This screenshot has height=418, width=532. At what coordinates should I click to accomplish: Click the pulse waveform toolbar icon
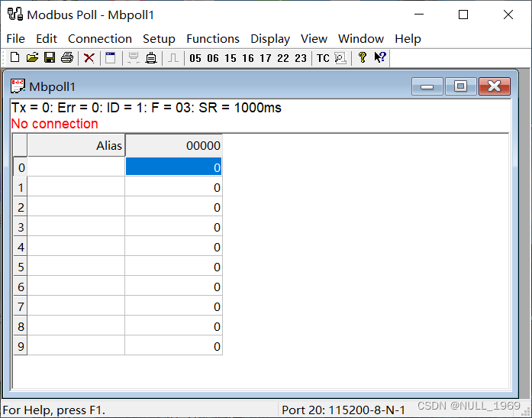(173, 58)
